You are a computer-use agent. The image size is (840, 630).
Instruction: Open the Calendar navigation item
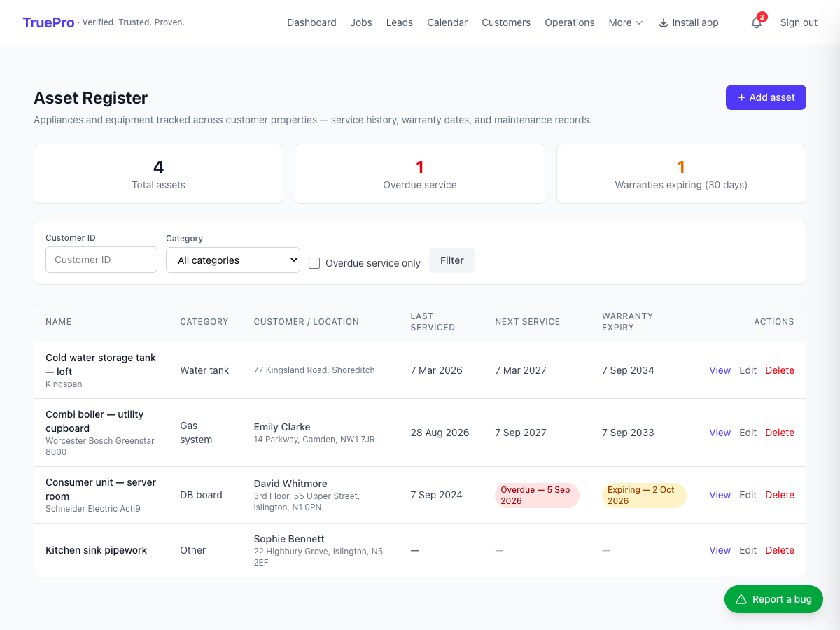pyautogui.click(x=447, y=22)
